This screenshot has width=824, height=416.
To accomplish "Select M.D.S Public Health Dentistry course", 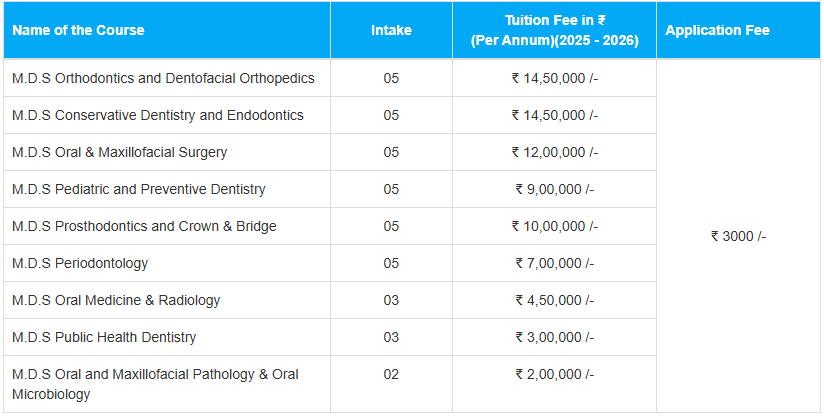I will 104,337.
